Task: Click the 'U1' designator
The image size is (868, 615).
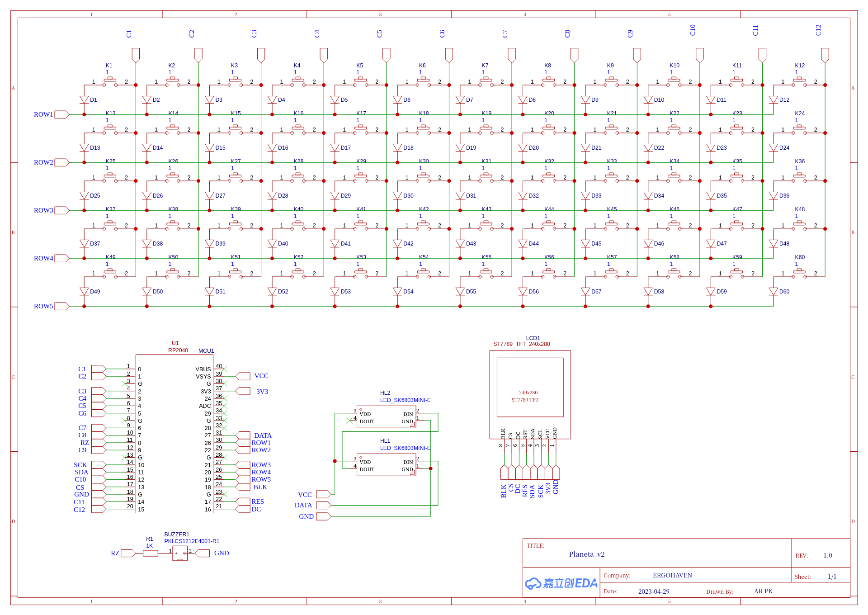Action: coord(175,343)
